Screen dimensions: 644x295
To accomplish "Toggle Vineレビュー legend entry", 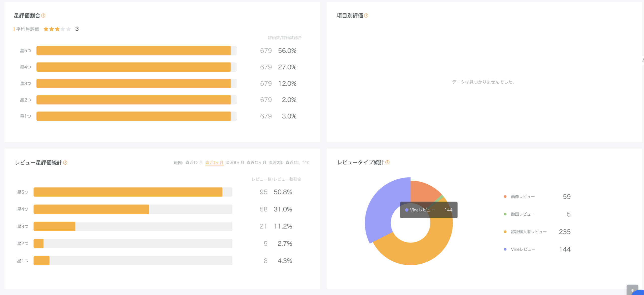I will [523, 249].
